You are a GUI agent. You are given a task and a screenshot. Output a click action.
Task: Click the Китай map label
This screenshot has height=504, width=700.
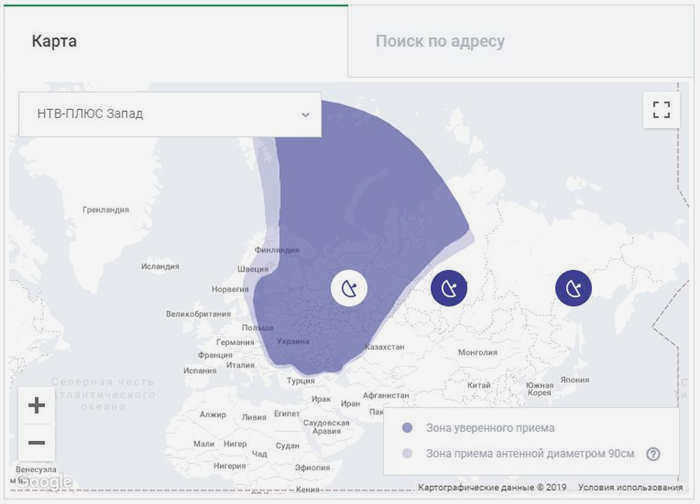click(479, 385)
